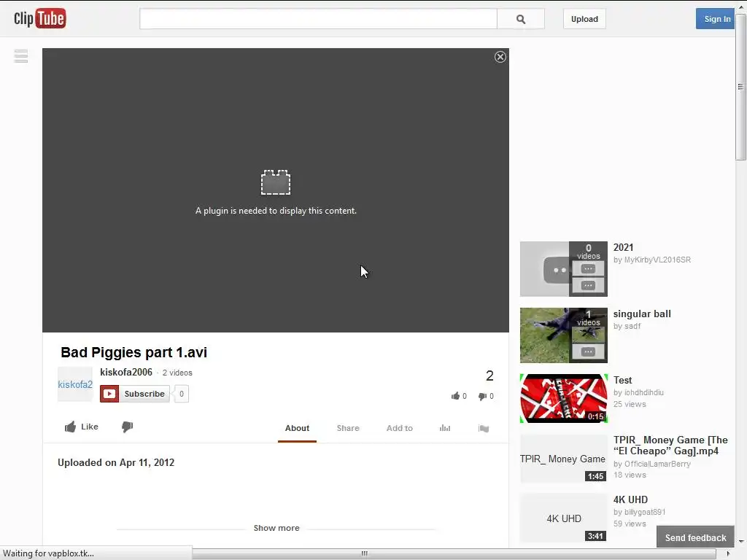Click the thumbs-up count icon near views
Screen dimensions: 747x560
[x=455, y=396]
